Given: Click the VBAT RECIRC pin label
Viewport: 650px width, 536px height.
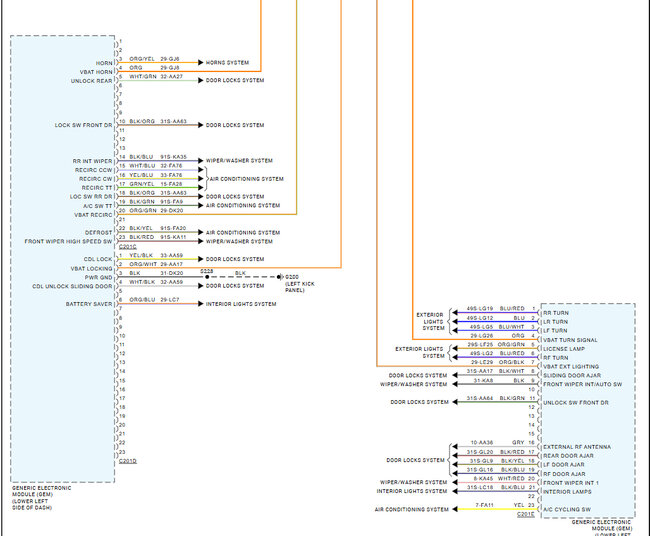Looking at the screenshot, I should (93, 215).
